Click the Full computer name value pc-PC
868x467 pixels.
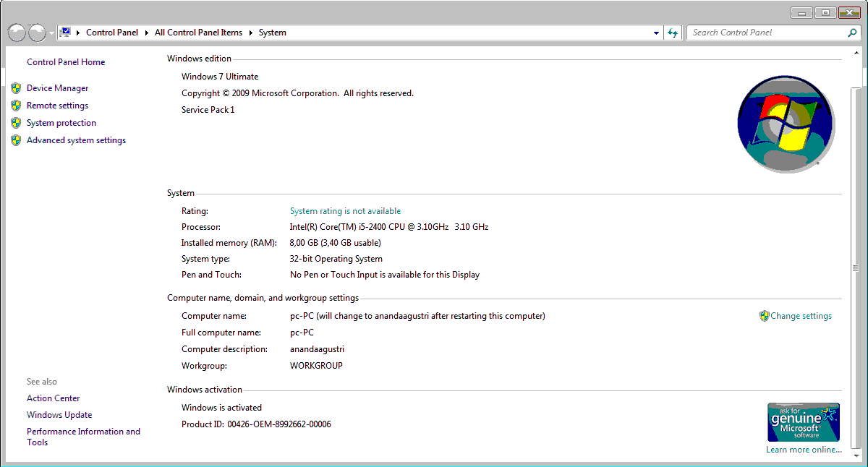[x=302, y=333]
